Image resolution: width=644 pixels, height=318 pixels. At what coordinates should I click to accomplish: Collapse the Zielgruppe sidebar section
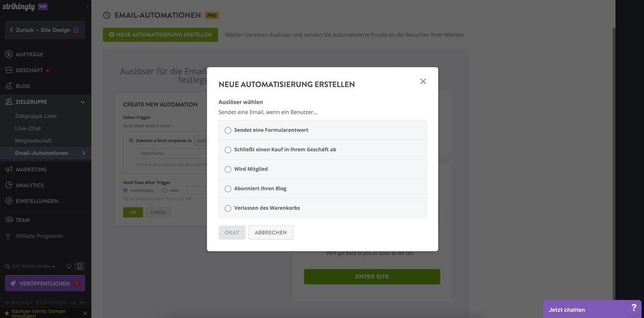[x=82, y=101]
